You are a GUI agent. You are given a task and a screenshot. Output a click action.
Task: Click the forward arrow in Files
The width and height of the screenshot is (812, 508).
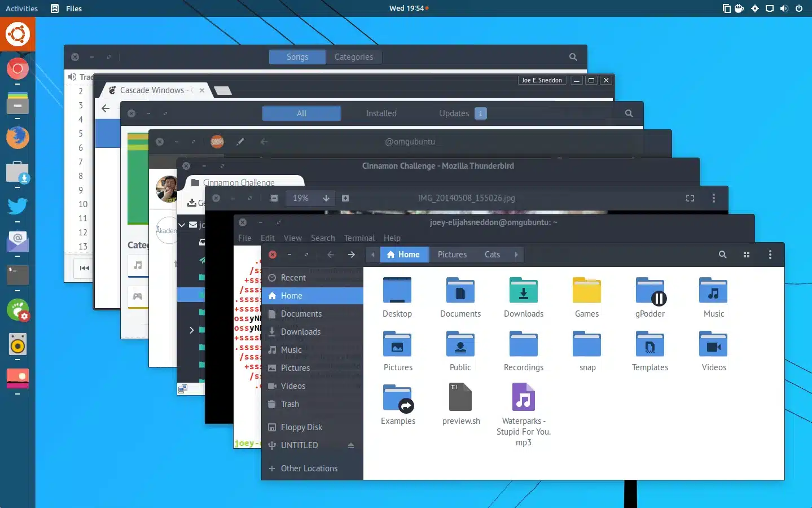(352, 255)
